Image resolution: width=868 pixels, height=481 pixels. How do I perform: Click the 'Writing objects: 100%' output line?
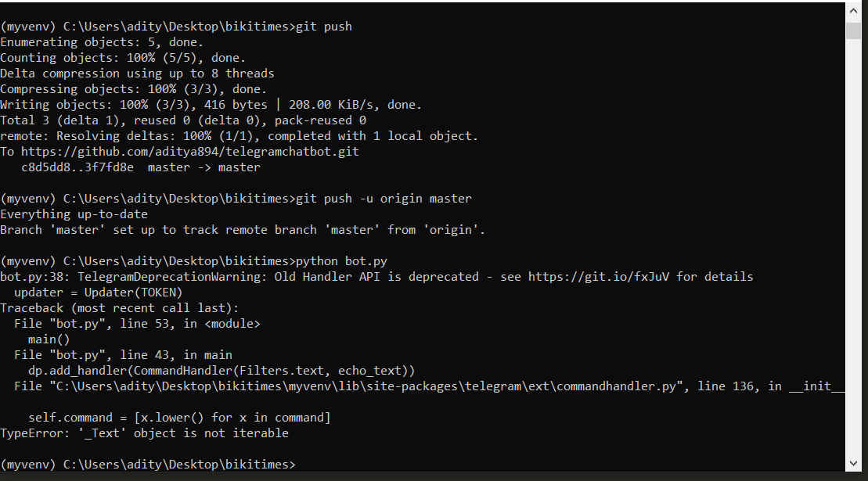tap(211, 105)
